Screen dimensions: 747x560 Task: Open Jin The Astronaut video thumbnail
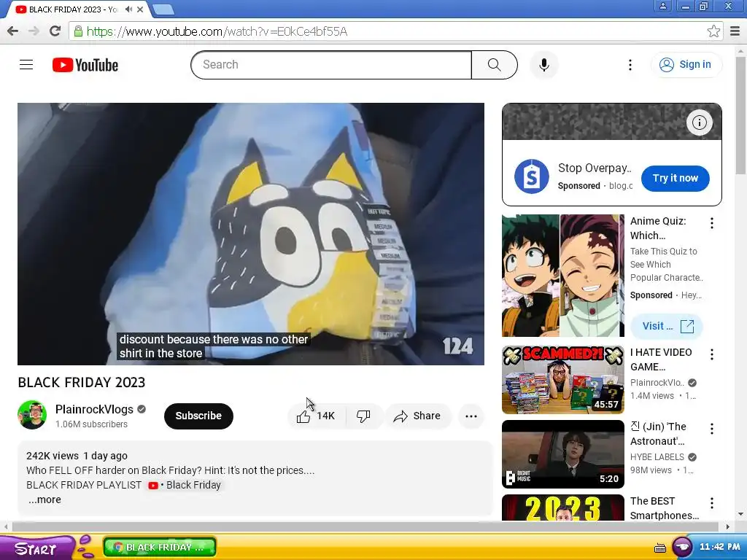[562, 454]
